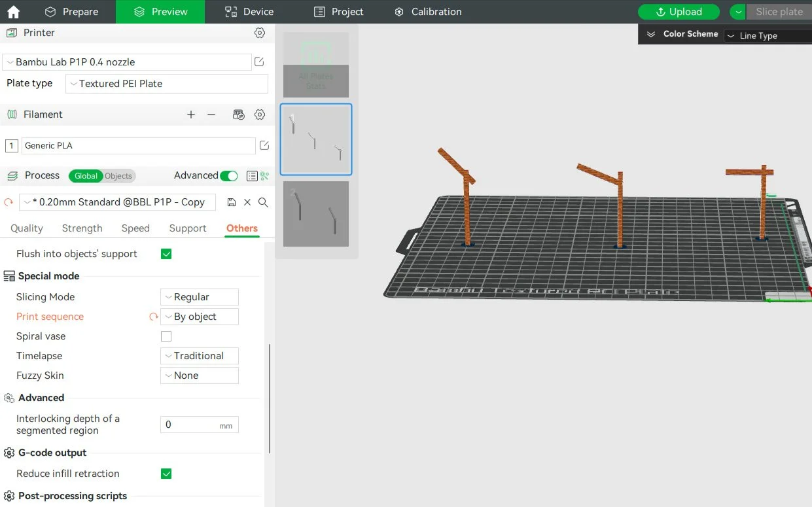Open the Quality settings tab
812x507 pixels.
(27, 228)
